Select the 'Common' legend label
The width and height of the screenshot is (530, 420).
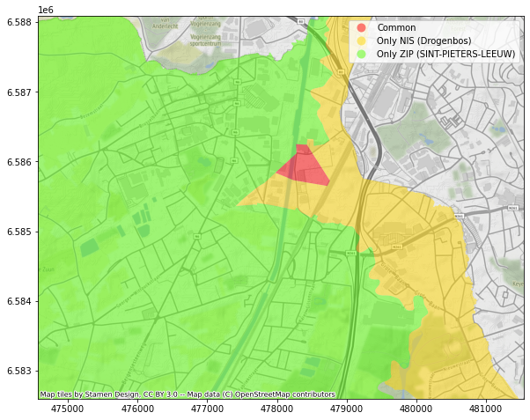coord(396,28)
